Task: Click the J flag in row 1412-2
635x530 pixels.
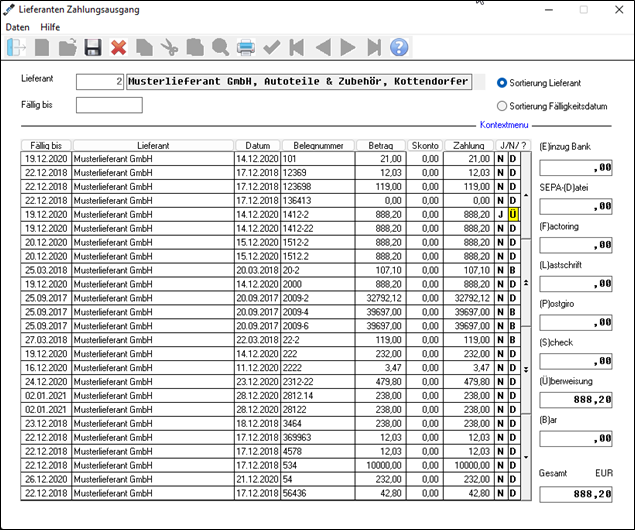Action: 501,215
